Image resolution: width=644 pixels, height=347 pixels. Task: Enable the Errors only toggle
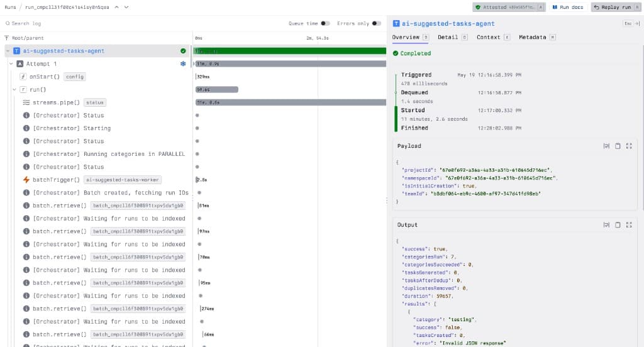(377, 23)
